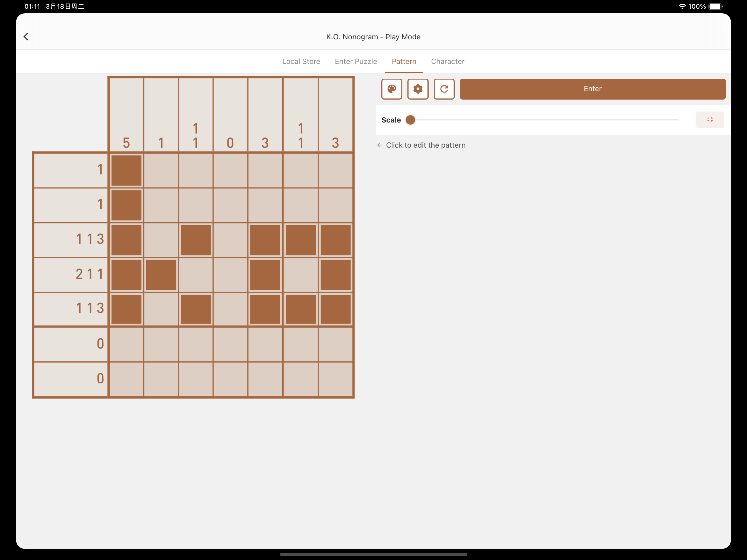Image resolution: width=747 pixels, height=560 pixels.
Task: Click the Scale slider handle
Action: tap(410, 120)
